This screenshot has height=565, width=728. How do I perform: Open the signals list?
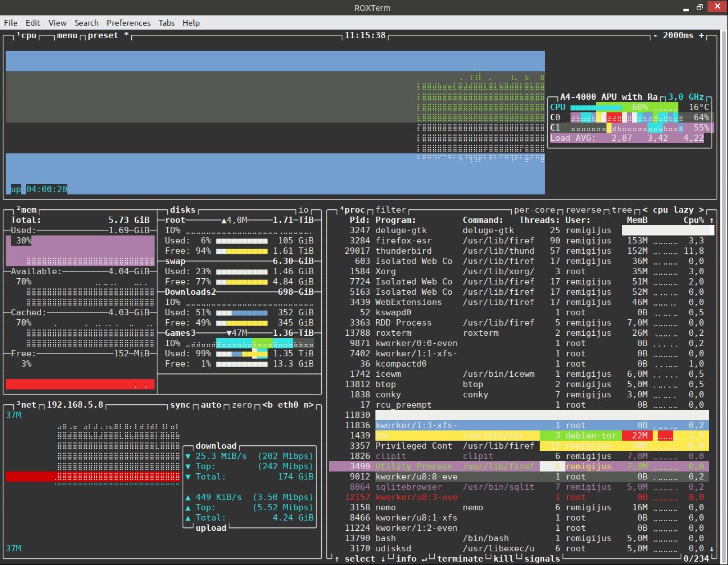point(542,559)
